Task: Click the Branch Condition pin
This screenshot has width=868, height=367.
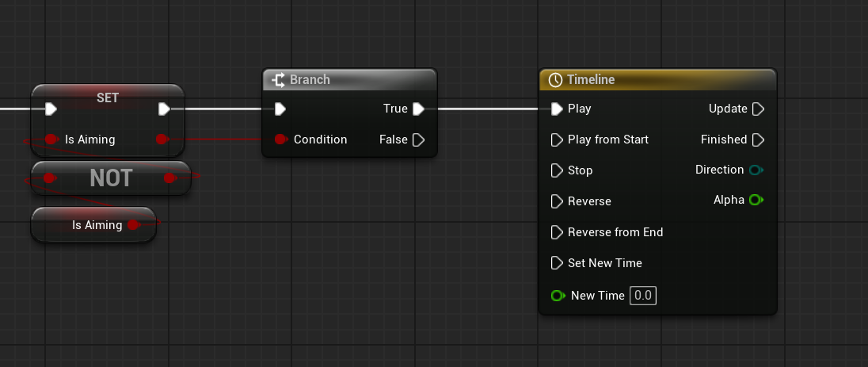Action: (280, 140)
